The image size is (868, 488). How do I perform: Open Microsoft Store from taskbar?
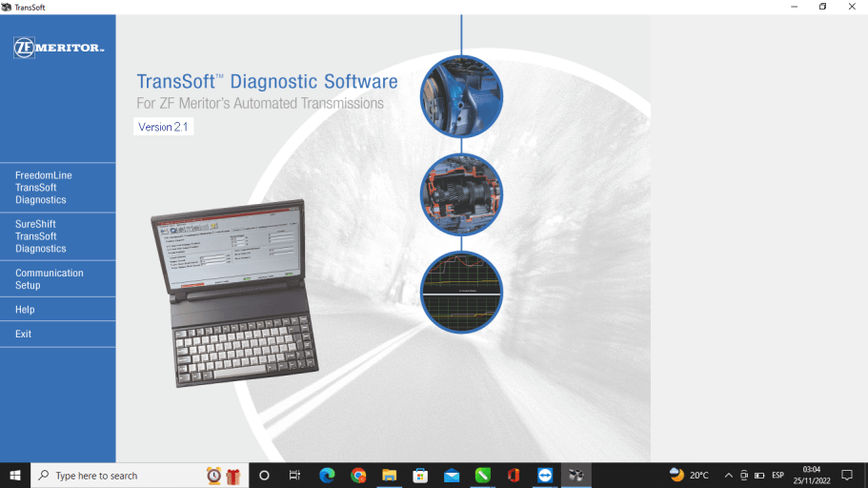pyautogui.click(x=420, y=475)
